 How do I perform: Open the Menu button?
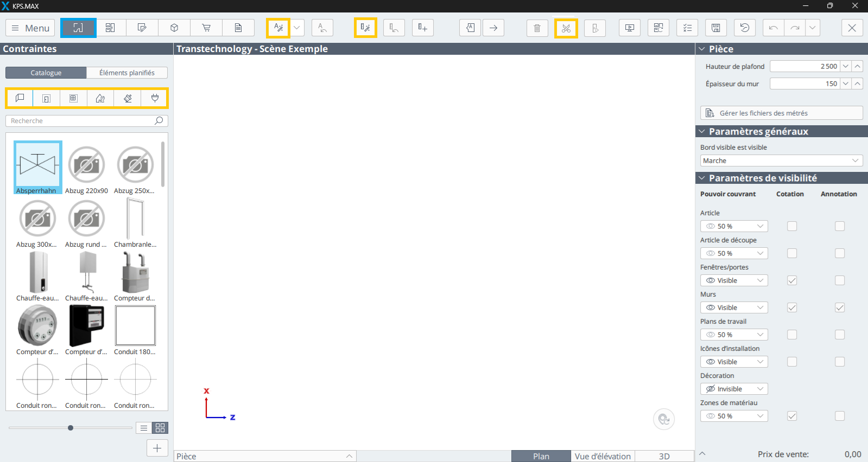(x=30, y=28)
